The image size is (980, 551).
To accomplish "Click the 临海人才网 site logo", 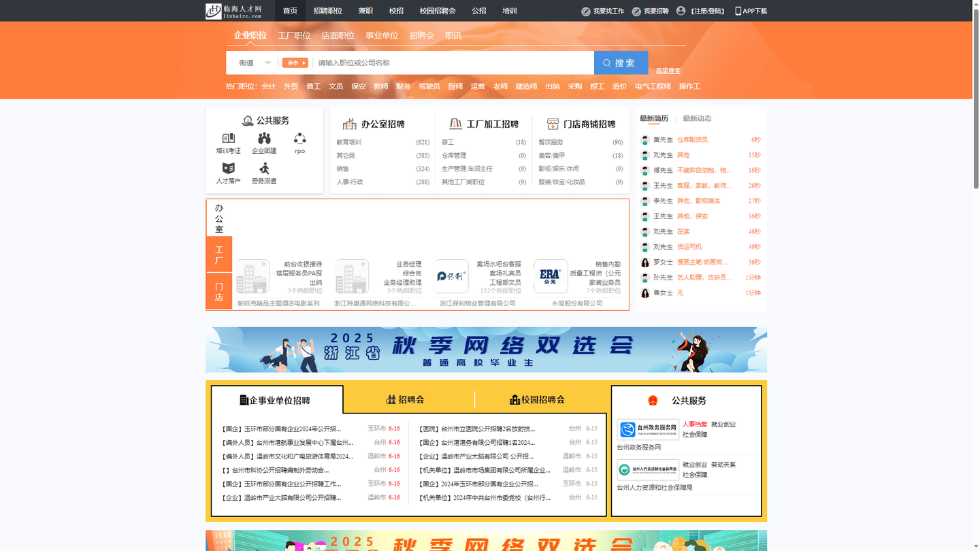I will pos(233,11).
